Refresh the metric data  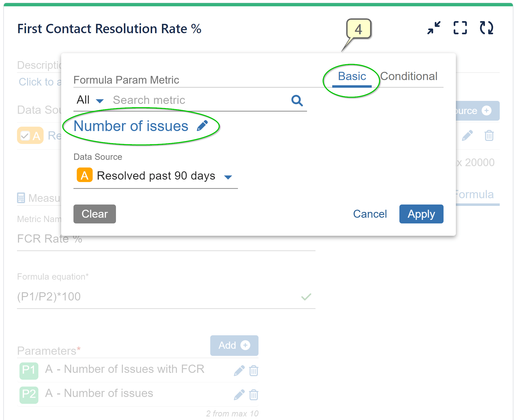pyautogui.click(x=487, y=27)
